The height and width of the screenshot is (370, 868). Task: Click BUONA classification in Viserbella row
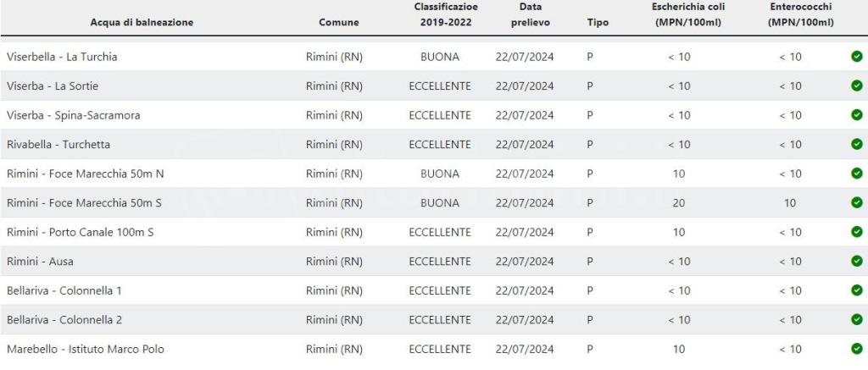440,57
